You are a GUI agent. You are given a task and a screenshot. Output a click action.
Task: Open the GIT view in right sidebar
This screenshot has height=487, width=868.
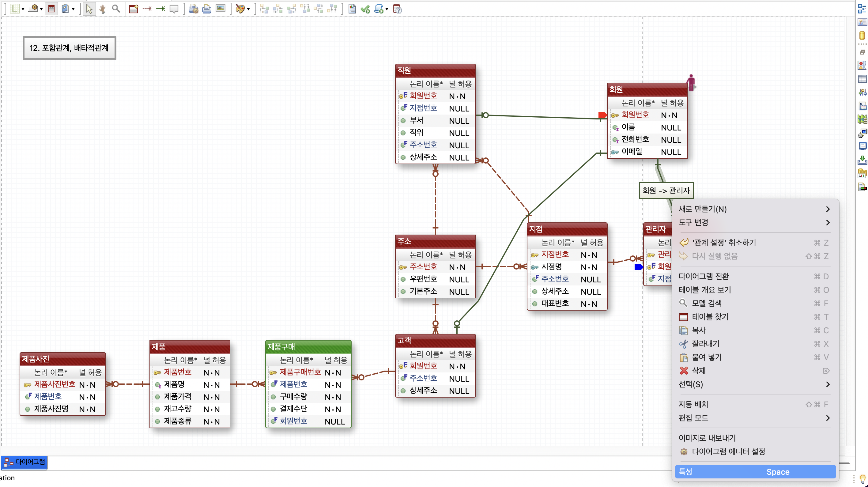(862, 174)
